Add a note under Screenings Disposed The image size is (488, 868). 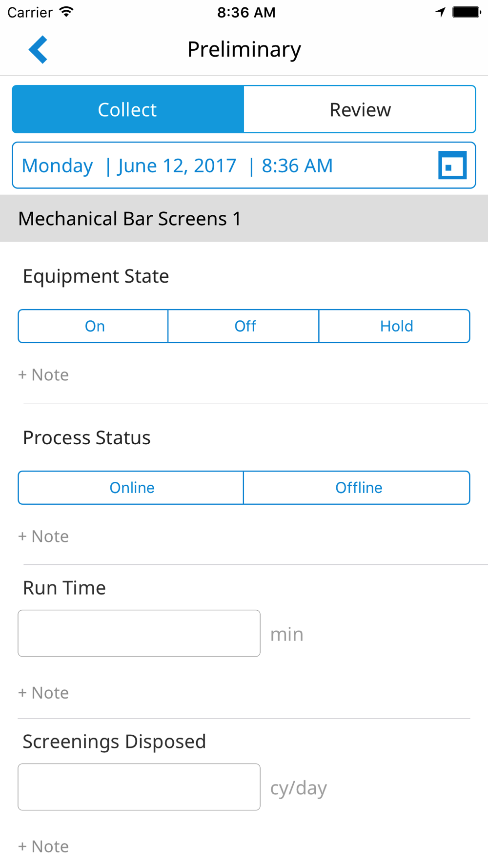43,847
